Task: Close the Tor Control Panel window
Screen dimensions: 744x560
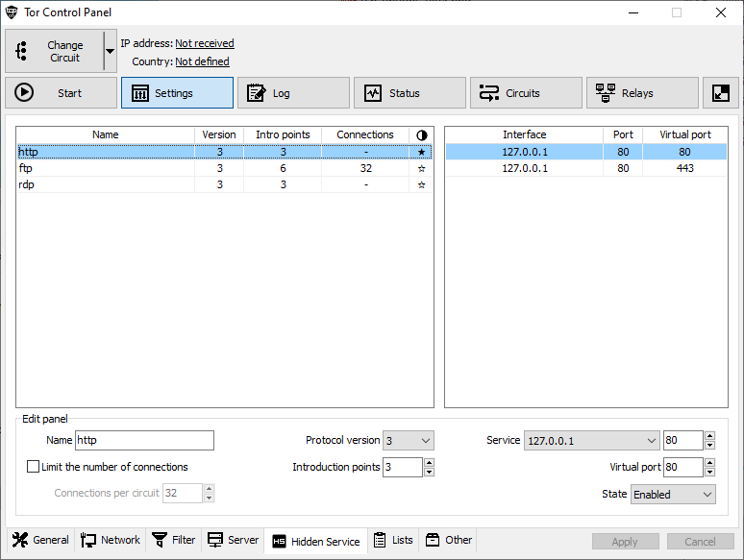Action: click(721, 12)
